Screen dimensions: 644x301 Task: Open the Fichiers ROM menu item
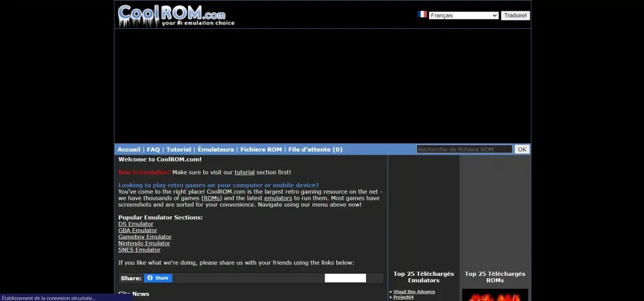[x=261, y=150]
